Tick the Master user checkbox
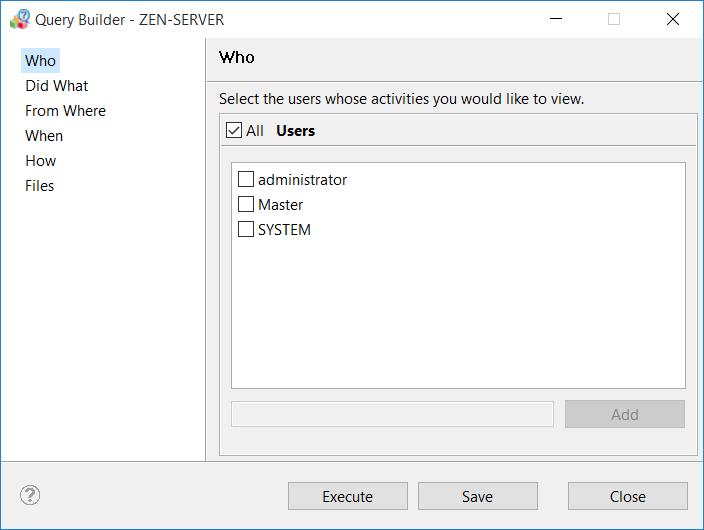This screenshot has height=530, width=704. coord(246,205)
